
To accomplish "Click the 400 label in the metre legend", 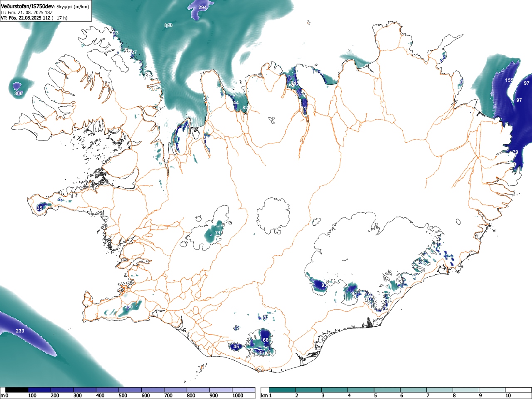I will click(x=100, y=396).
